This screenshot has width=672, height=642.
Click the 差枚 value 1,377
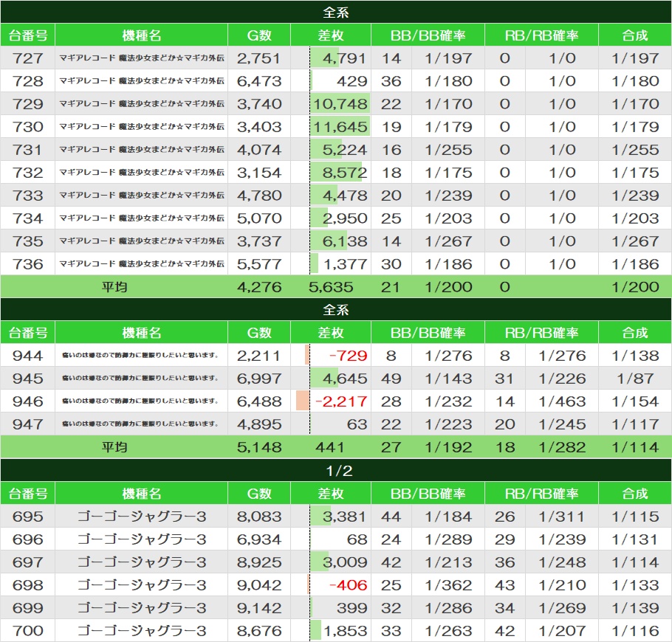tap(346, 264)
